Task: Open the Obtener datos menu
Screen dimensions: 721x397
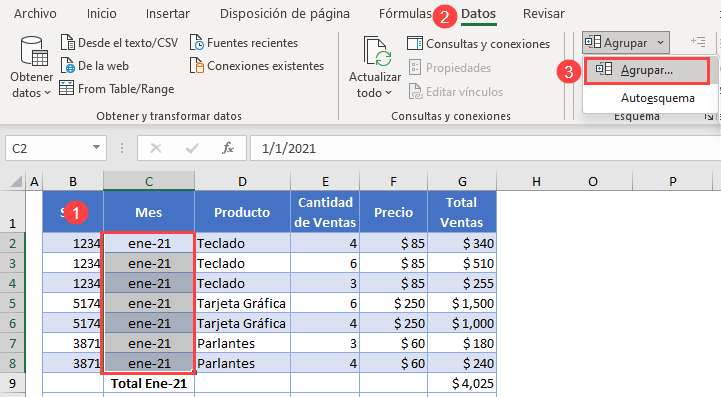Action: [x=31, y=67]
